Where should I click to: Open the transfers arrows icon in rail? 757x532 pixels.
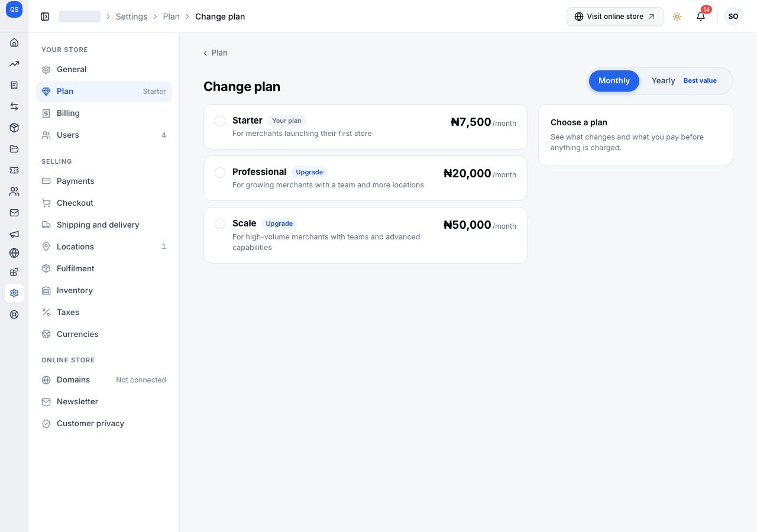coord(14,106)
